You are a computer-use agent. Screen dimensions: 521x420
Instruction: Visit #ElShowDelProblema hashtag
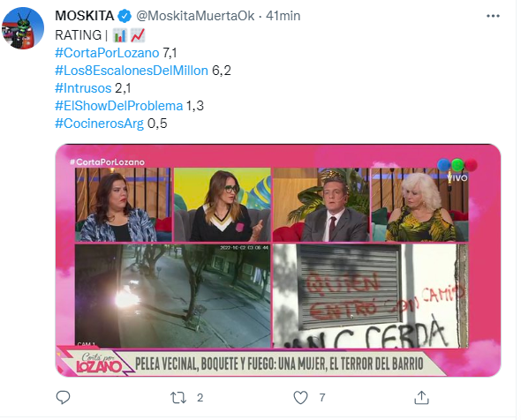point(119,106)
